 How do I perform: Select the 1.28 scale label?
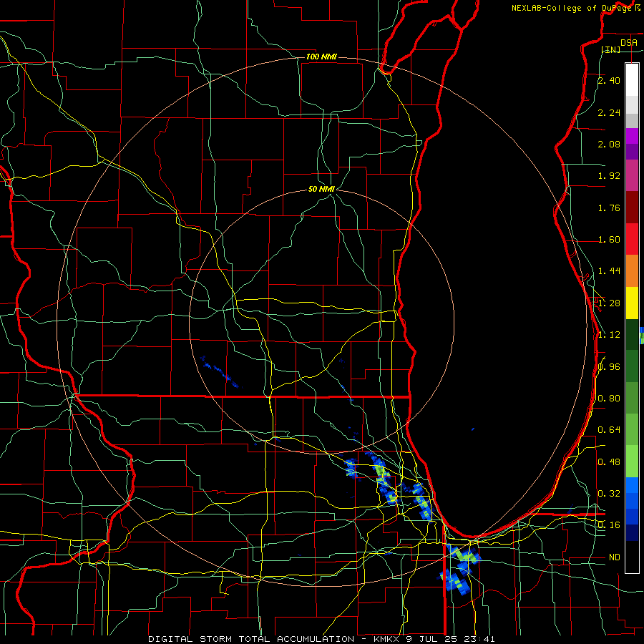pos(609,303)
